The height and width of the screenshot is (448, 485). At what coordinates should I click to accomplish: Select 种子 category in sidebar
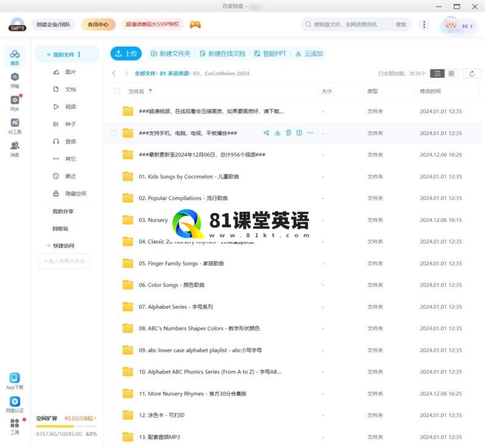pyautogui.click(x=64, y=124)
